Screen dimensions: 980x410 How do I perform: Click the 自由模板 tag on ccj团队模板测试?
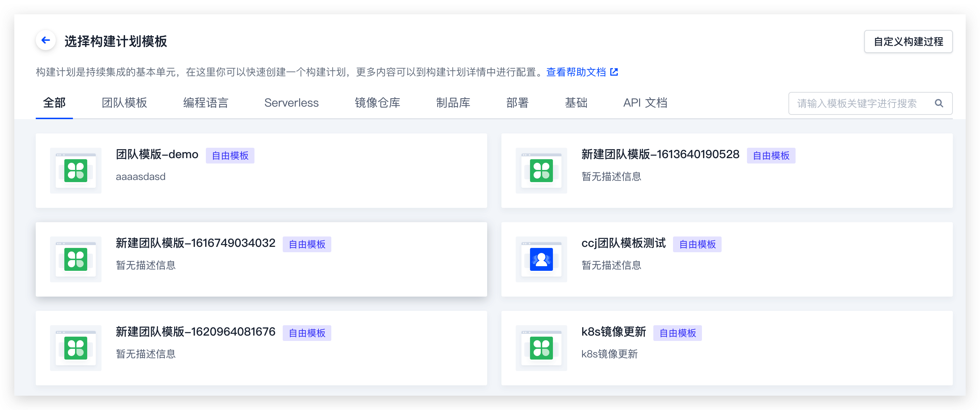[697, 244]
